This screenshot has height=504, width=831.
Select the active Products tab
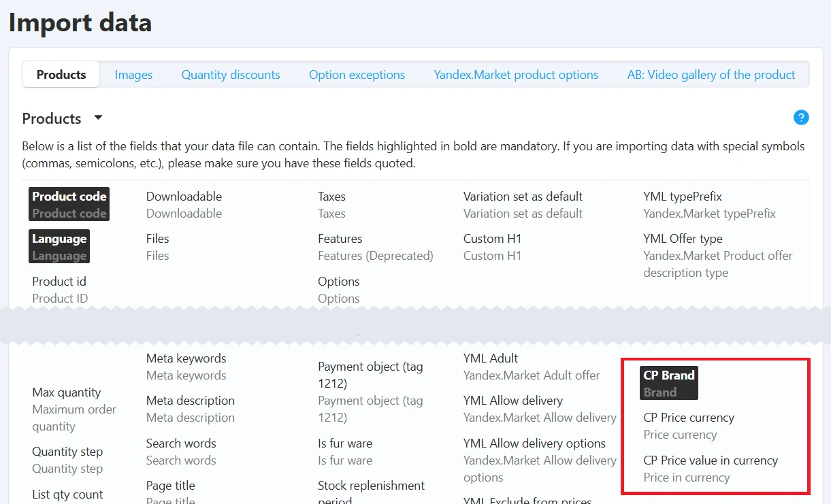click(61, 75)
